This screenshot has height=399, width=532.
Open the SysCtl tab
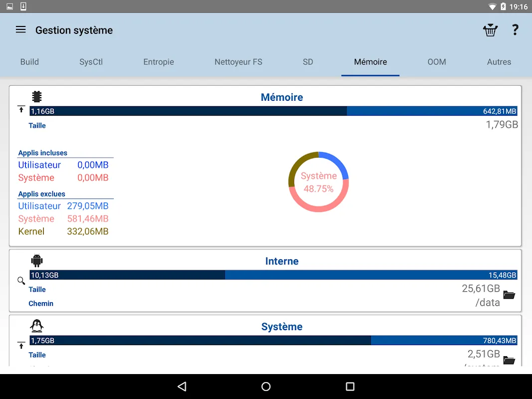point(91,62)
